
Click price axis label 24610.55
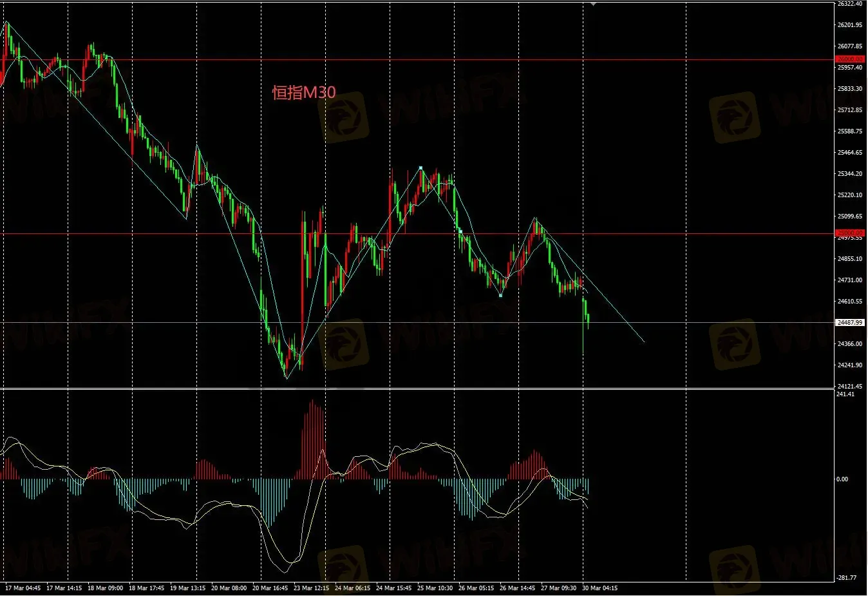tap(850, 302)
